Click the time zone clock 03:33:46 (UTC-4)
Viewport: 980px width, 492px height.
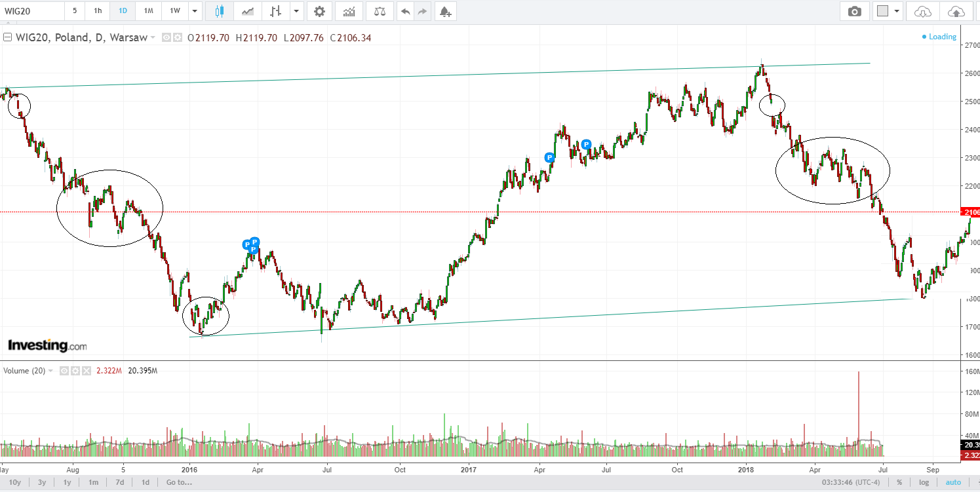coord(850,482)
